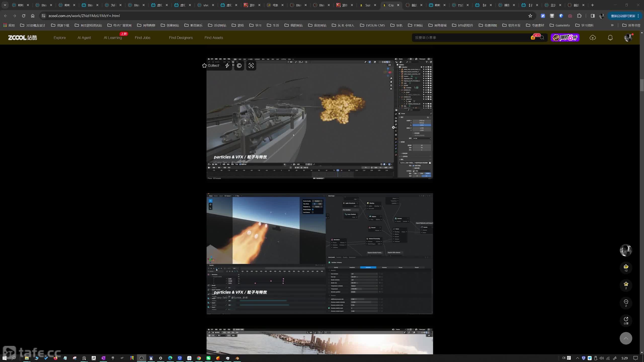Open the AI Learning navigation item

113,38
